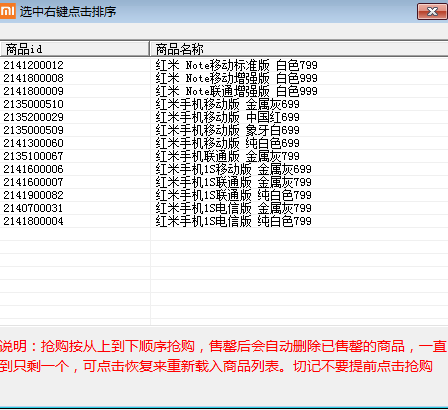Select 红米手机1S联通版 纯白色799 row
Viewport: 448px width, 410px height.
pos(224,195)
